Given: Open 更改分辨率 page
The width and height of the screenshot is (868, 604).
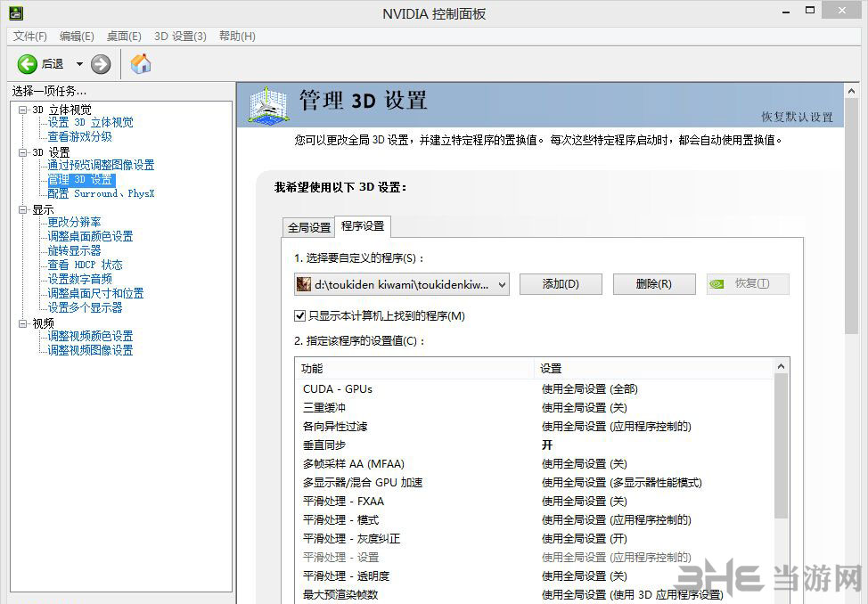Looking at the screenshot, I should (74, 223).
